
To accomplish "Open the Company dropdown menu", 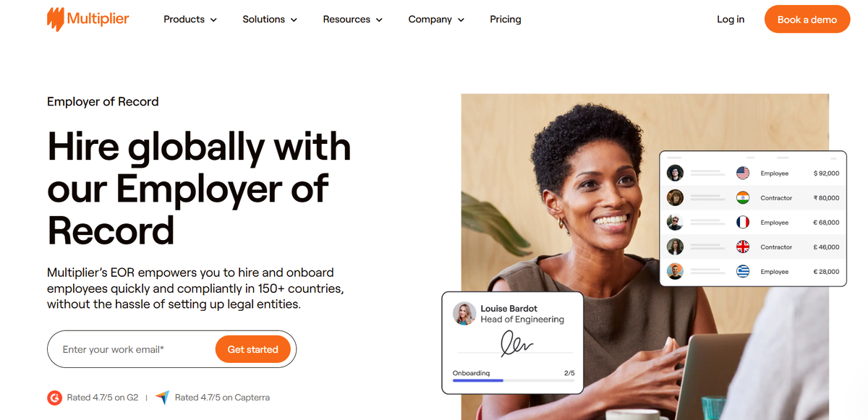I will click(436, 20).
